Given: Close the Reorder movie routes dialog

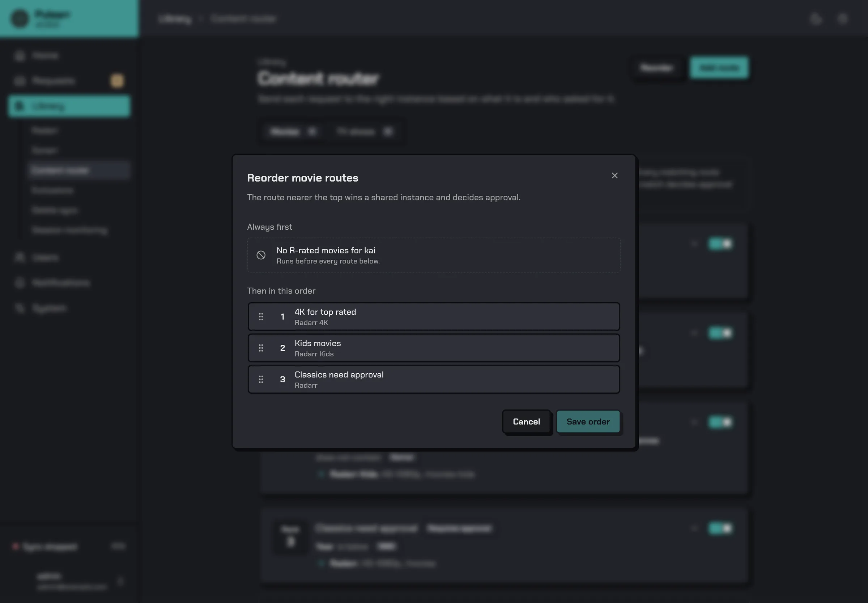Looking at the screenshot, I should (614, 176).
